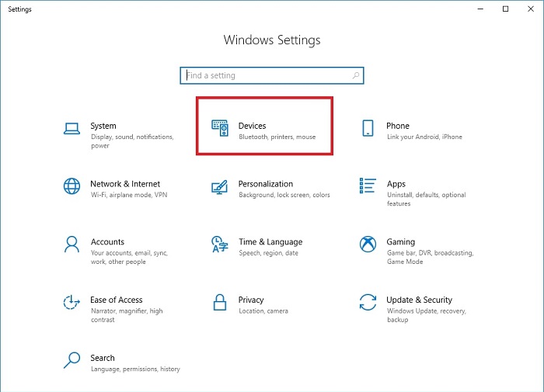
Task: Open Ease of Access heading
Action: [117, 300]
